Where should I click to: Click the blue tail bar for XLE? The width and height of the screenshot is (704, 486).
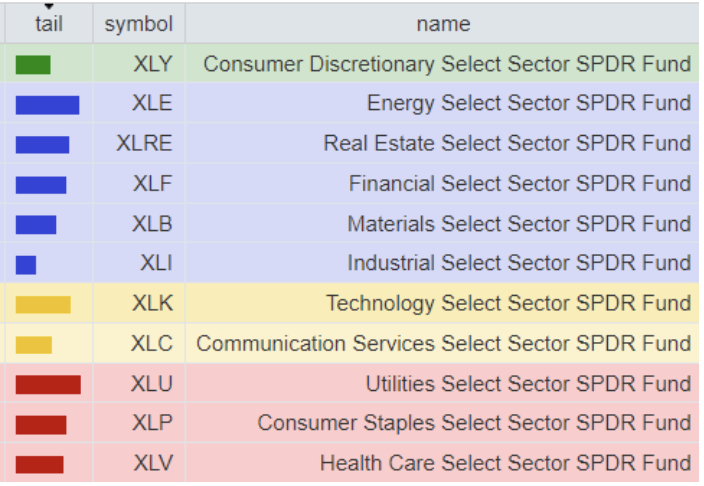point(47,105)
